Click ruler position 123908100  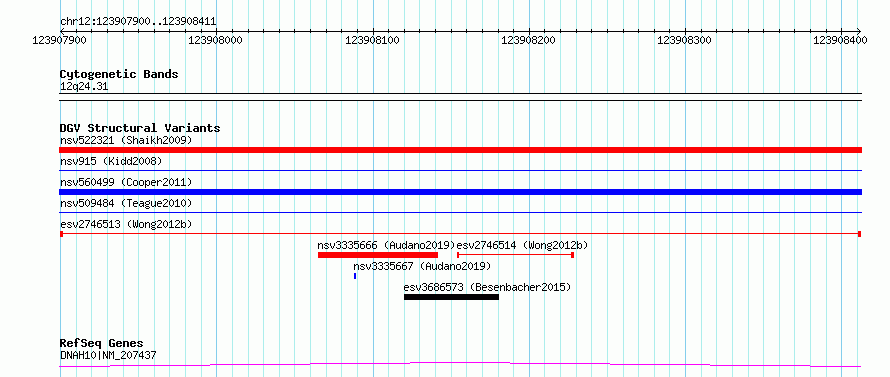[372, 40]
